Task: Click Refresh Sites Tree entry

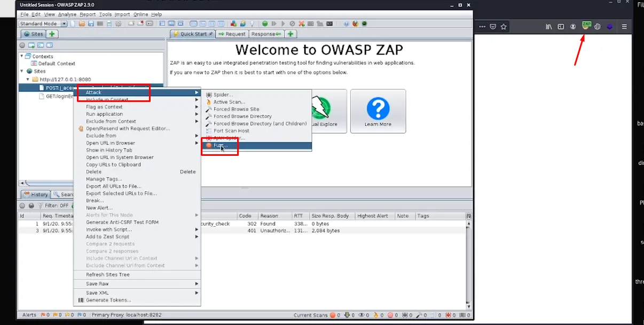Action: point(108,274)
